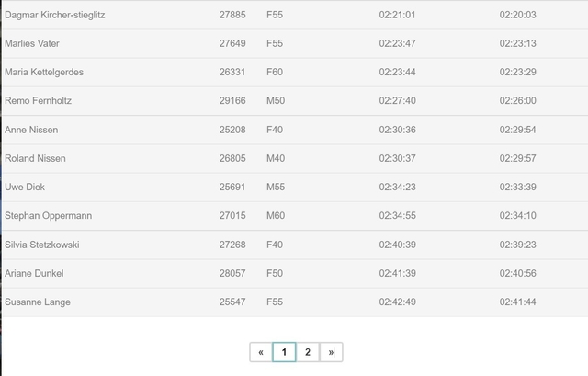Click Roland Nissen name cell

[35, 158]
